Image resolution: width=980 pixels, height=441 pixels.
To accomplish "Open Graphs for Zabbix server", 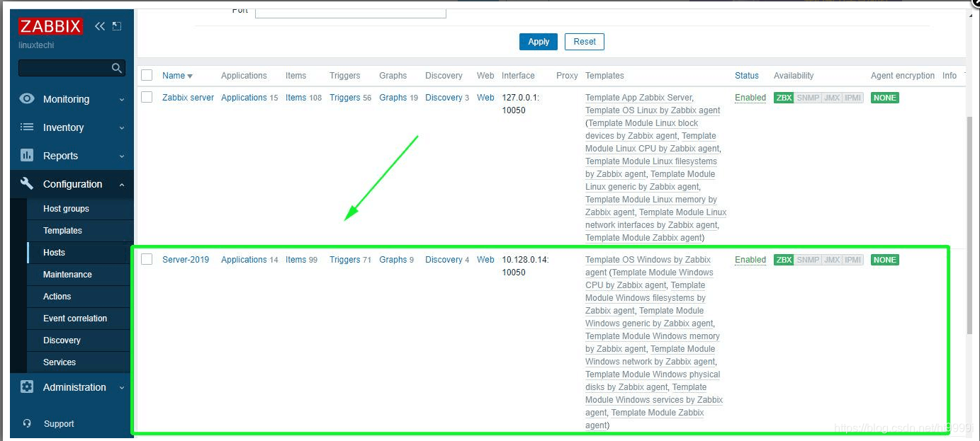I will 393,98.
